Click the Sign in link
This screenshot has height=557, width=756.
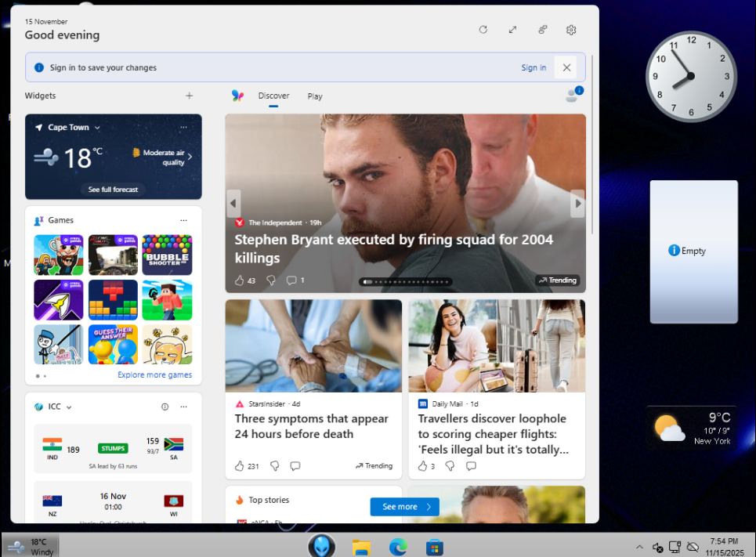(x=534, y=67)
